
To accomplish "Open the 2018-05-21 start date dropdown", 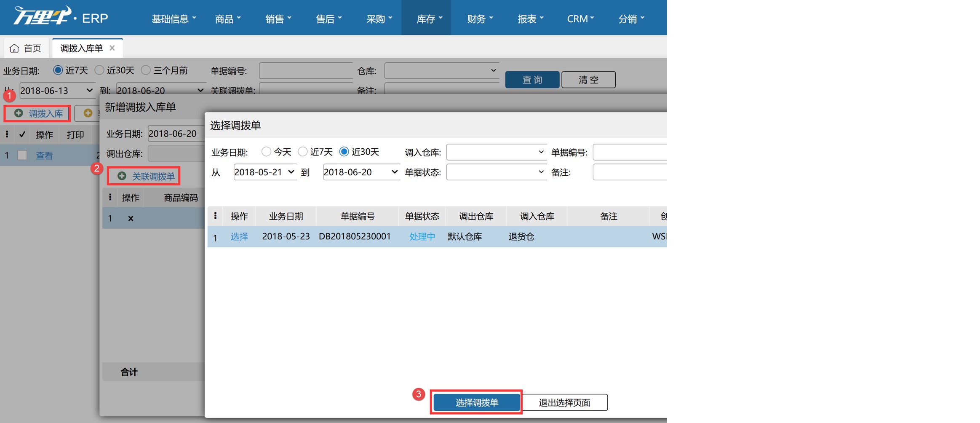I will coord(264,172).
